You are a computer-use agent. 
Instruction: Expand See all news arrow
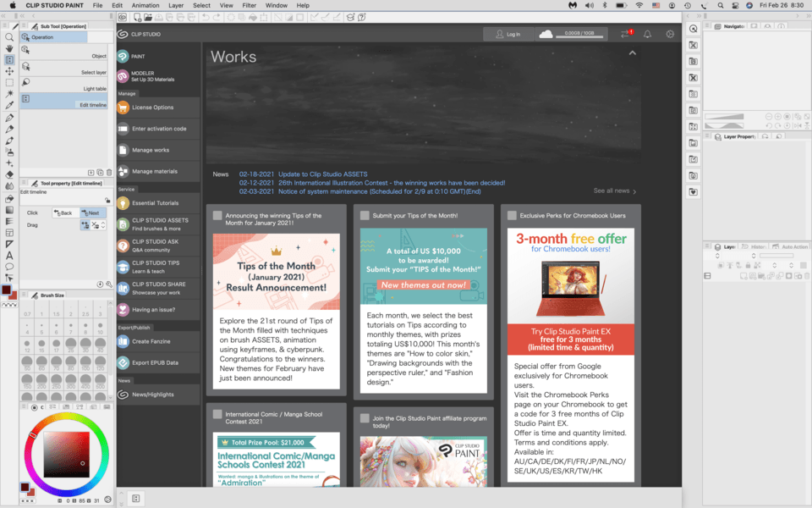(x=635, y=191)
